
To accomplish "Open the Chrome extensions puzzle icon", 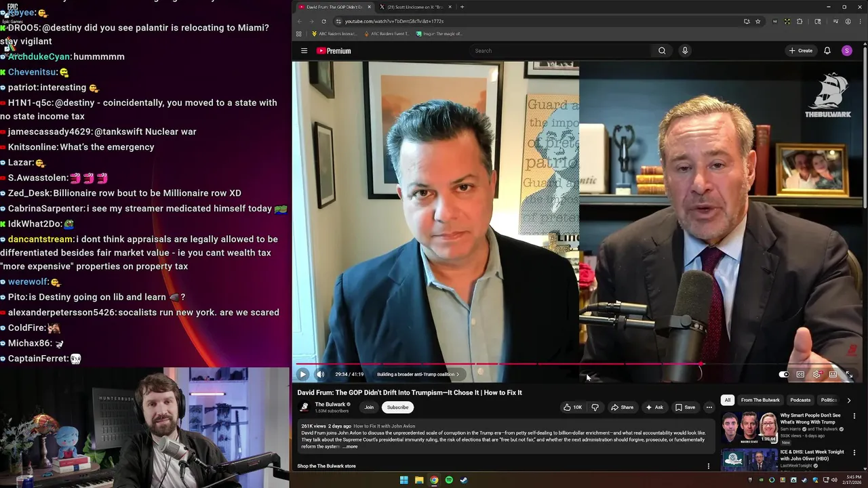I will click(800, 21).
